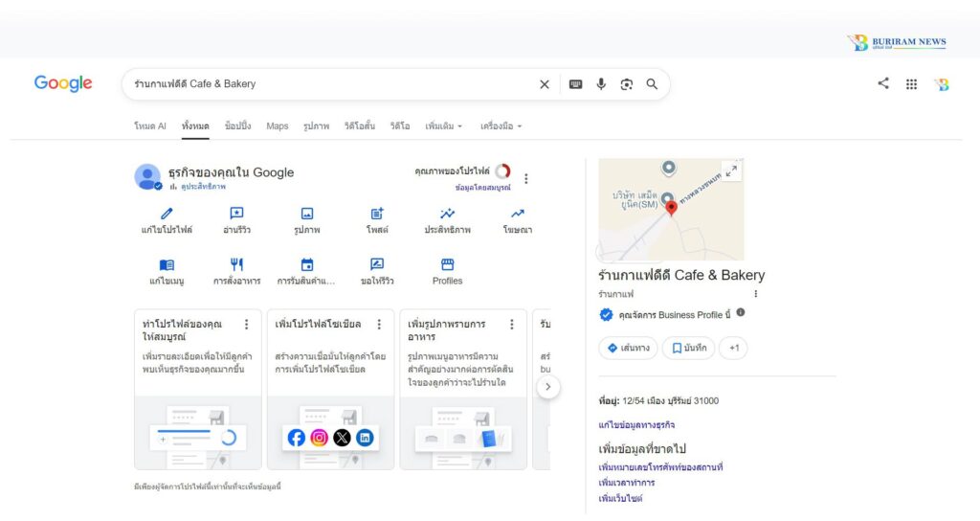The image size is (980, 521).
Task: Click the add website link เพิ่มเว็บไซต์
Action: tap(620, 498)
